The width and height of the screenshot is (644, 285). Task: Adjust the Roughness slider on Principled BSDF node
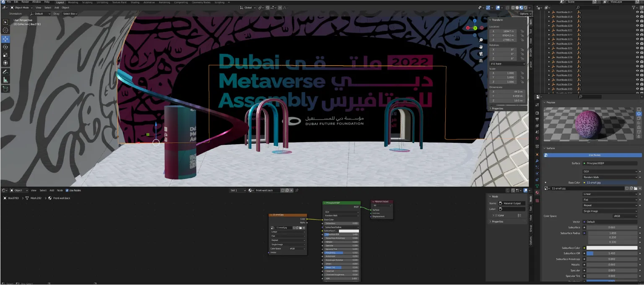tap(342, 253)
